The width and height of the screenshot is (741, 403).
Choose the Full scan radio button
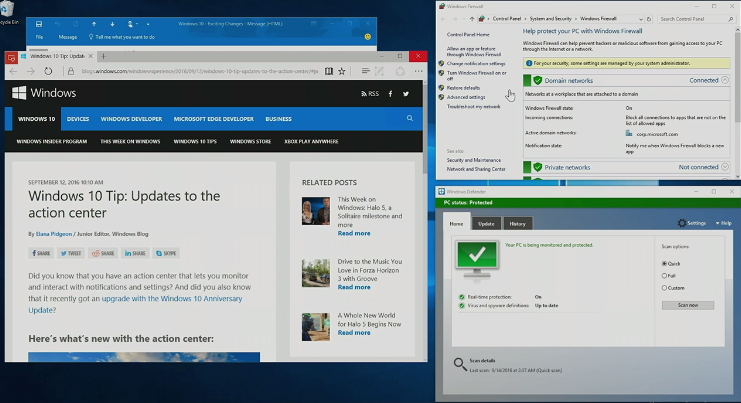coord(664,276)
